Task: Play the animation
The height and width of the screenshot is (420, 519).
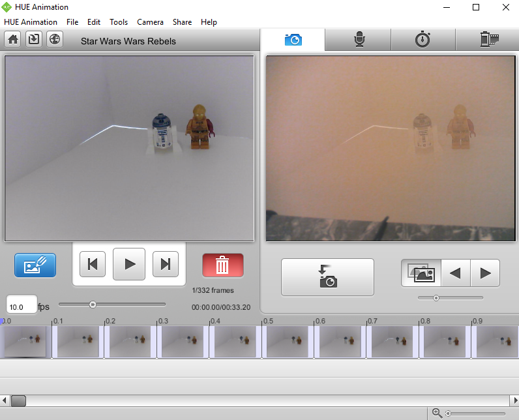Action: pos(129,264)
